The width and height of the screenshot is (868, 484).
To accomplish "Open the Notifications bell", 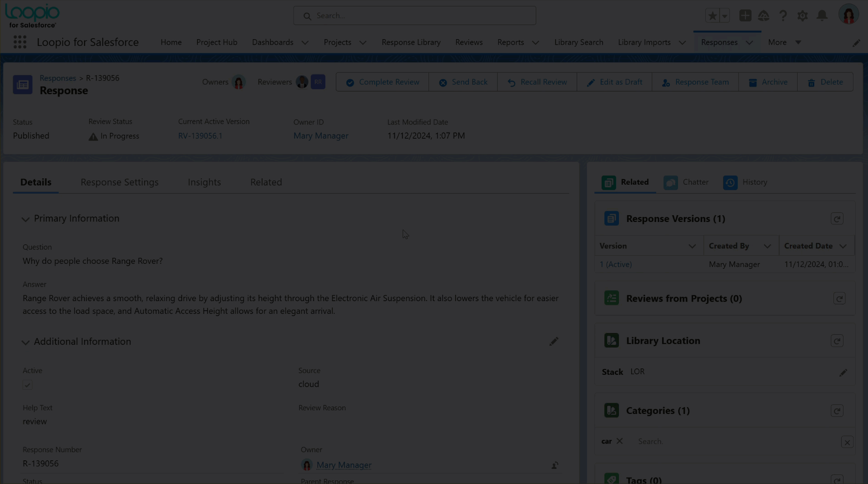I will click(822, 16).
